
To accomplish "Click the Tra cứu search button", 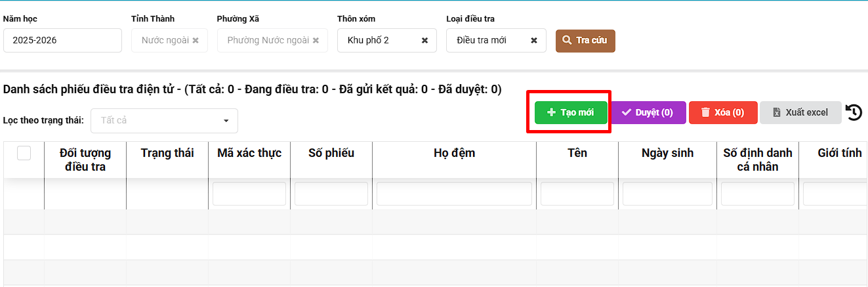I will point(585,41).
